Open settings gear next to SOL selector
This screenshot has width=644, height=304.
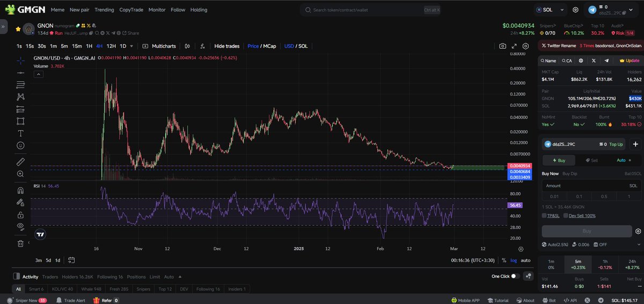[x=575, y=10]
